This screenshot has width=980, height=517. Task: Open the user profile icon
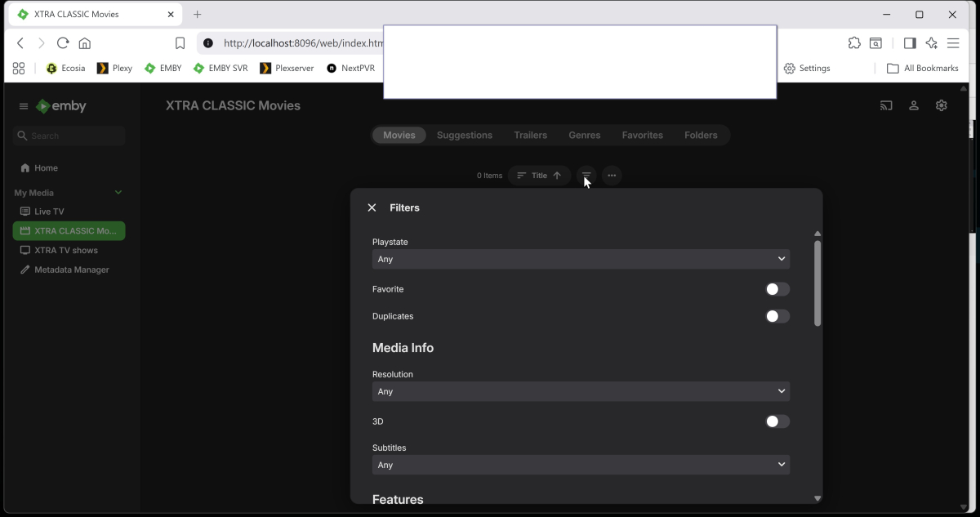[x=914, y=105]
